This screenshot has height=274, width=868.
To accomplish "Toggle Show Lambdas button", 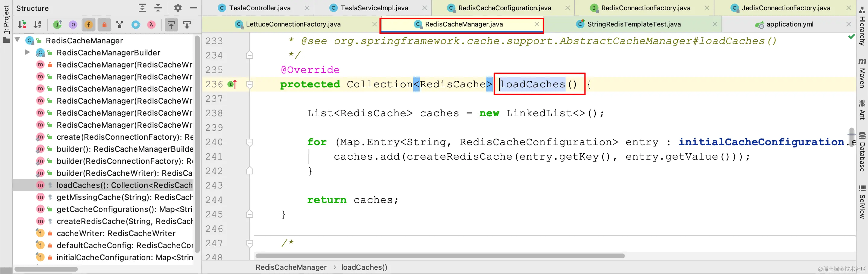I will 151,25.
